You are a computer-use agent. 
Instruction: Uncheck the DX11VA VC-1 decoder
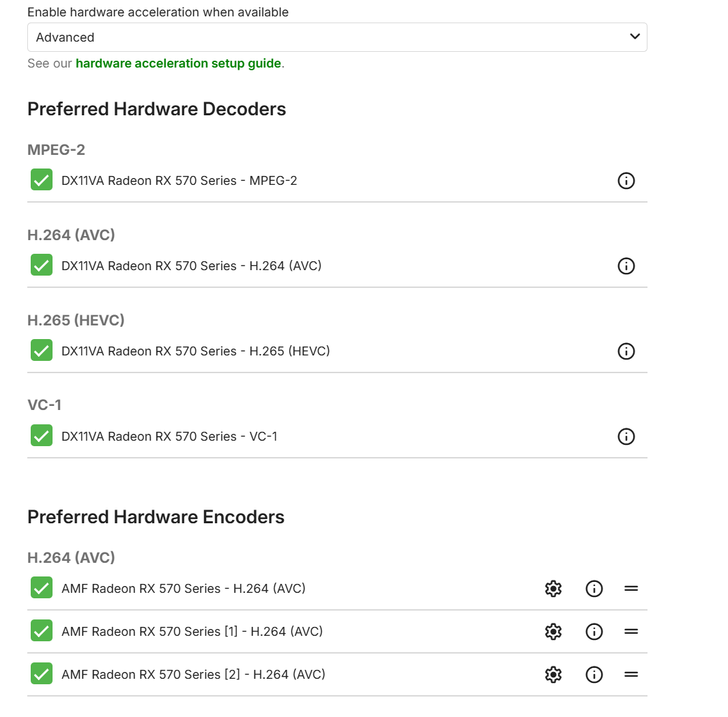click(42, 436)
